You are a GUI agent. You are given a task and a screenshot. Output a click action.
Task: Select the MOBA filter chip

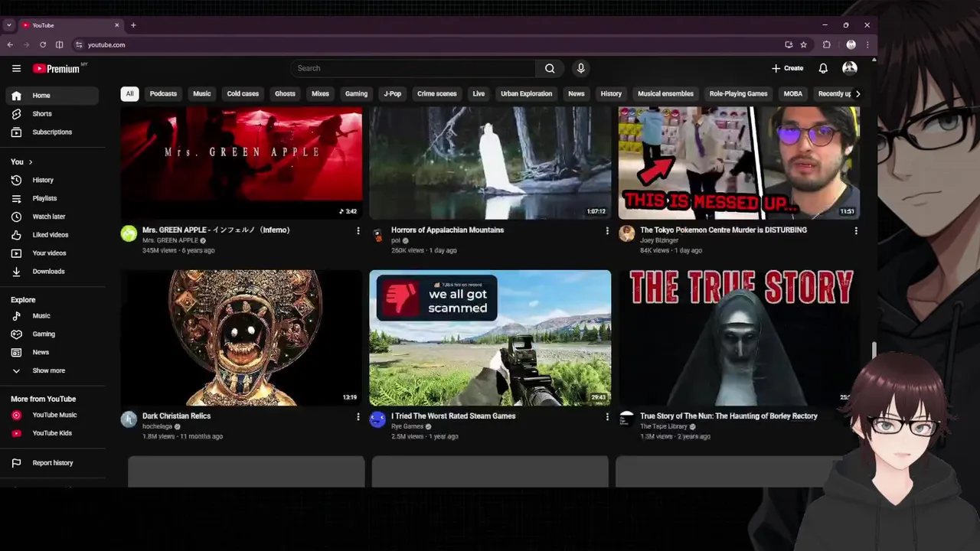[793, 94]
